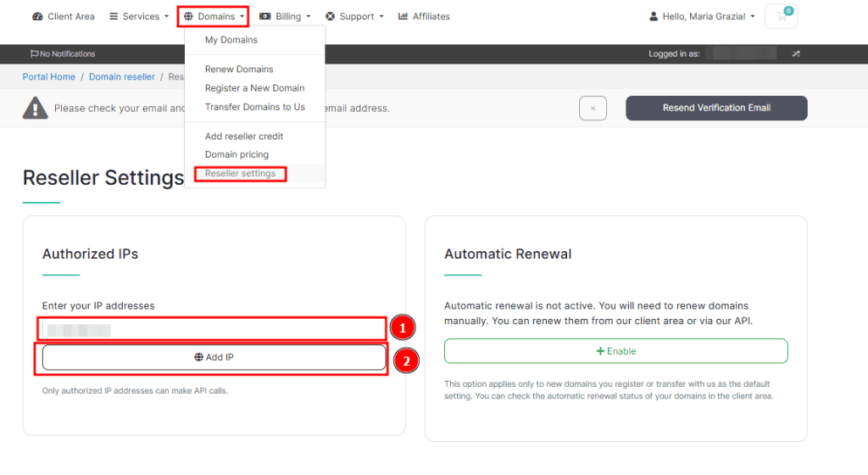Click the No Notifications flag

tap(63, 53)
